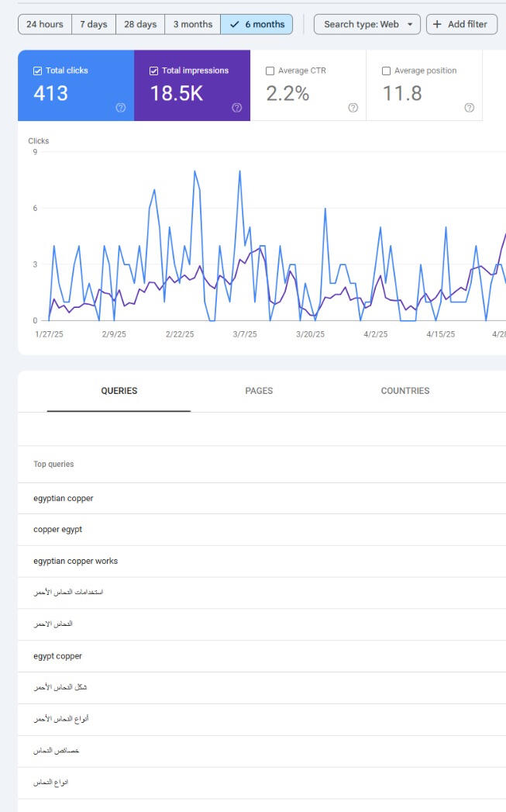506x812 pixels.
Task: Click help icon on Total impressions card
Action: pos(236,108)
